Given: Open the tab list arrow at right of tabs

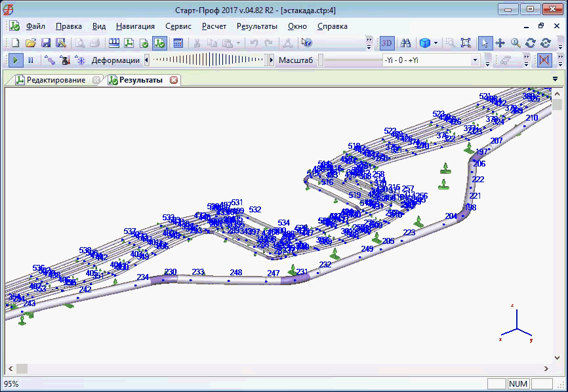Looking at the screenshot, I should pos(556,79).
